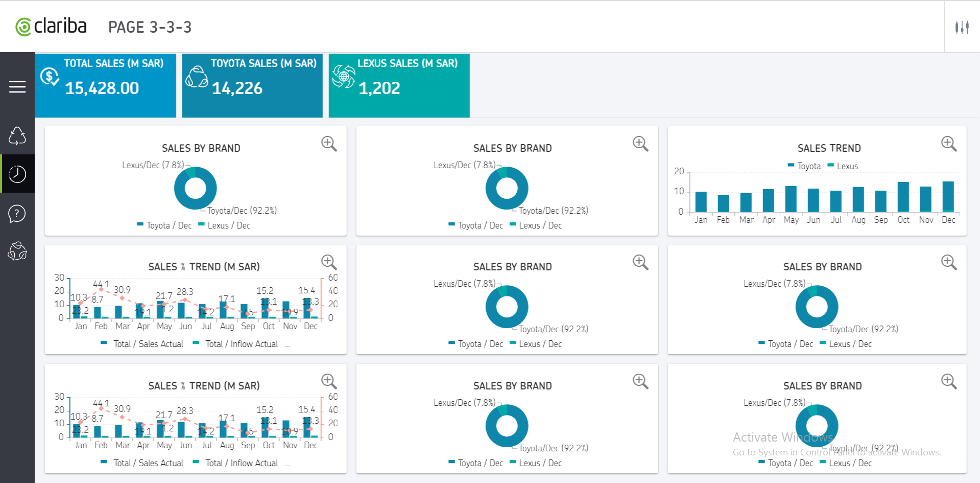The image size is (980, 483).
Task: Open the recycle arrows sidebar page
Action: click(x=17, y=136)
